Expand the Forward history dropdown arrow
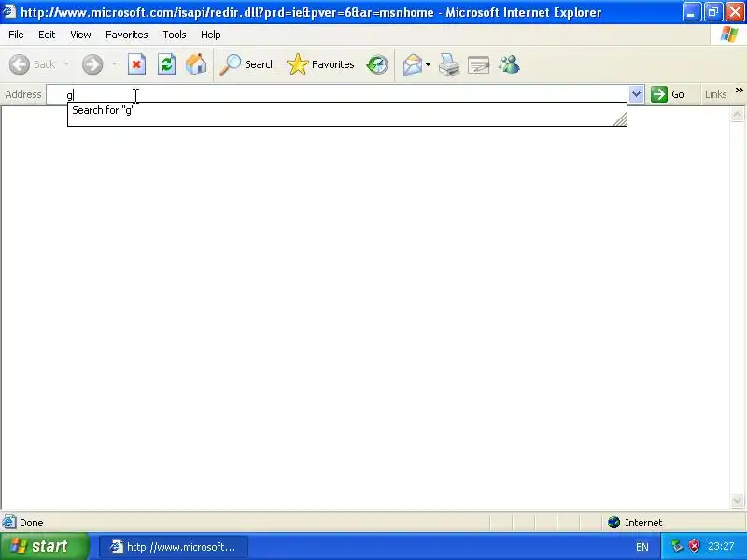 pyautogui.click(x=114, y=64)
